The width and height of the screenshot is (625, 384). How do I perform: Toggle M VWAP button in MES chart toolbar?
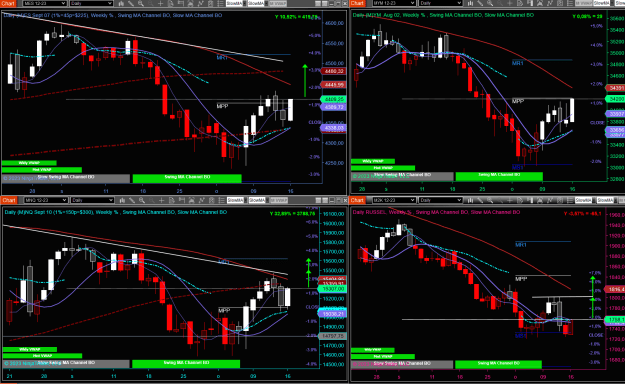[x=278, y=3]
